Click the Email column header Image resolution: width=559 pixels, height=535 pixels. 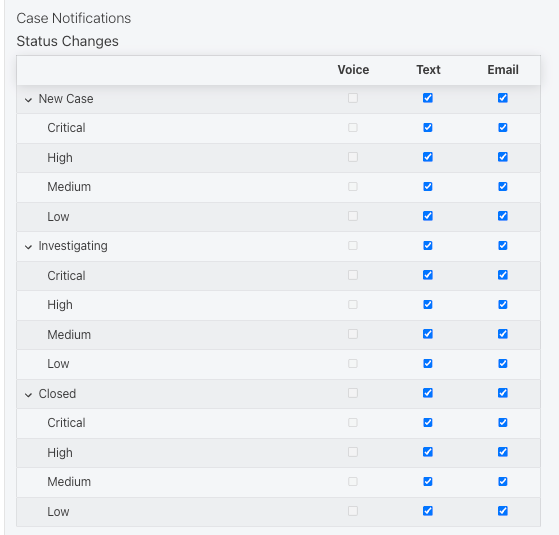[503, 70]
